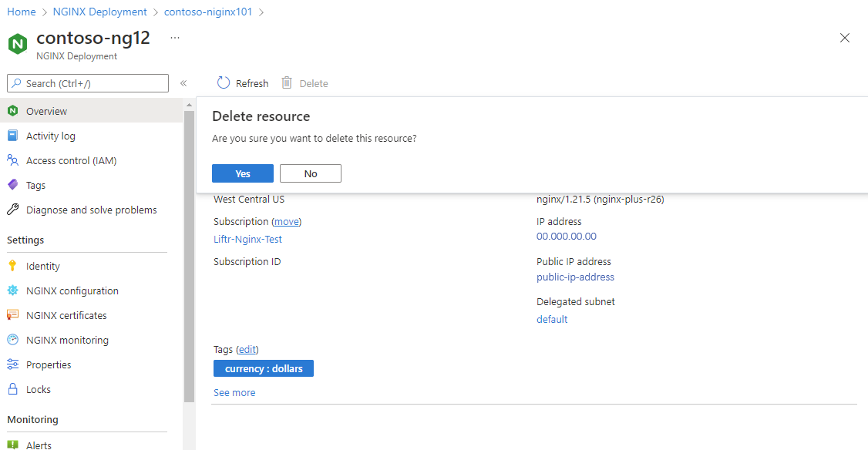Open Diagnose and solve problems
The height and width of the screenshot is (450, 868).
coord(91,210)
